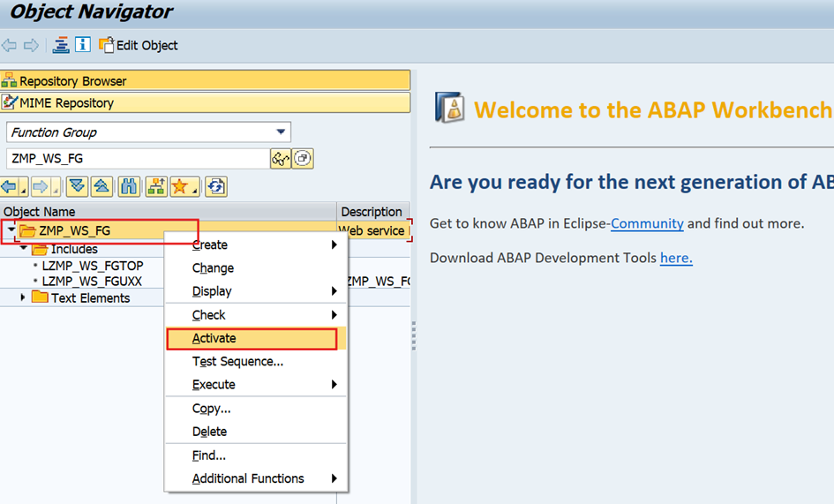Click the binoculars Find icon

[129, 187]
